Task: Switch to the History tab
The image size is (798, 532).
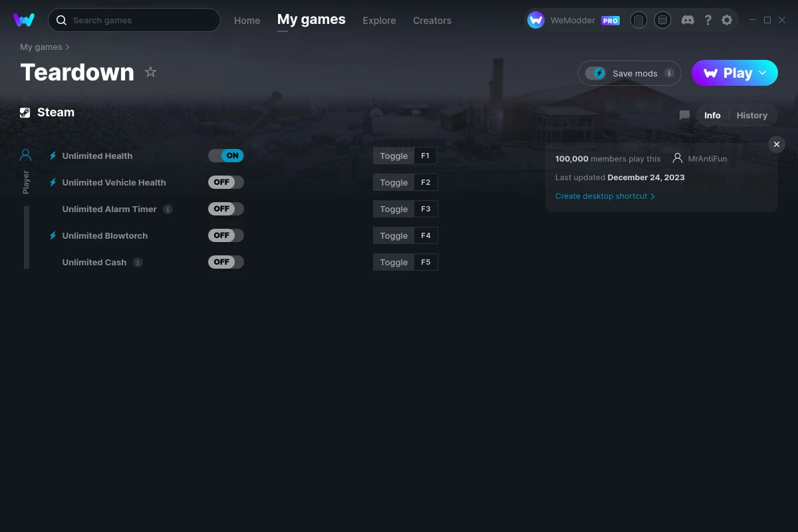Action: point(752,115)
